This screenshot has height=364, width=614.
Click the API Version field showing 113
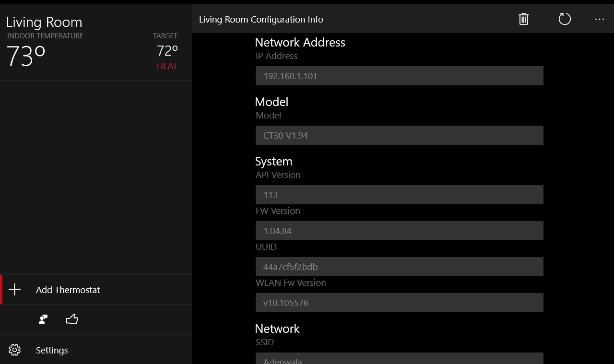[399, 195]
